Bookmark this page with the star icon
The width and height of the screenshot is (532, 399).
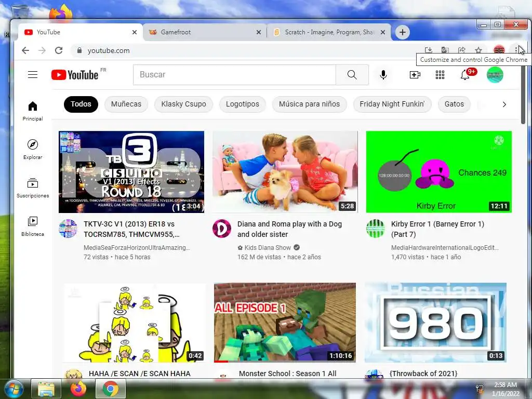478,50
